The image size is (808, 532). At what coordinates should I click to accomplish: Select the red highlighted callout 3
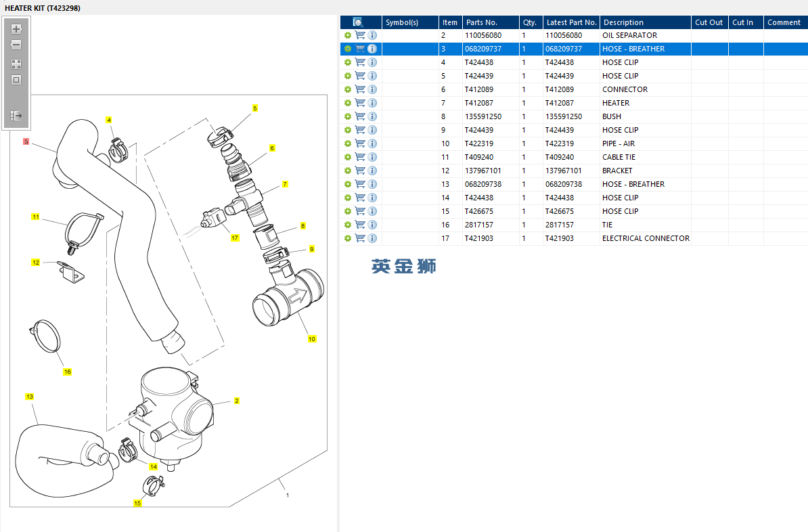26,141
